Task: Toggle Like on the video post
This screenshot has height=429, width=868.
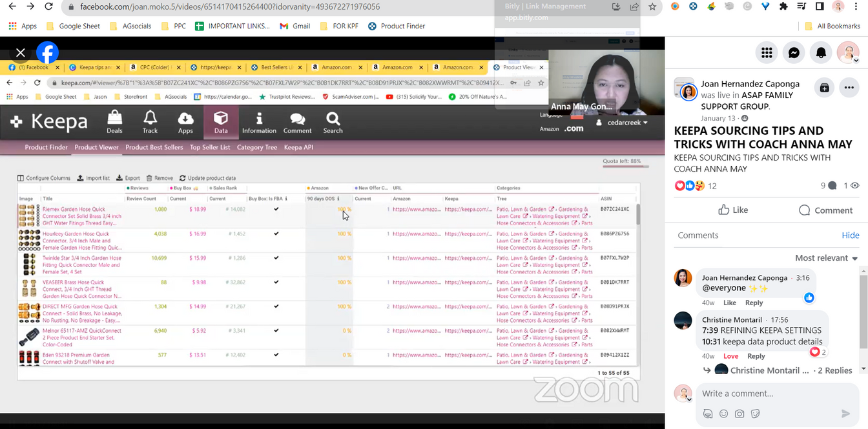Action: (732, 210)
